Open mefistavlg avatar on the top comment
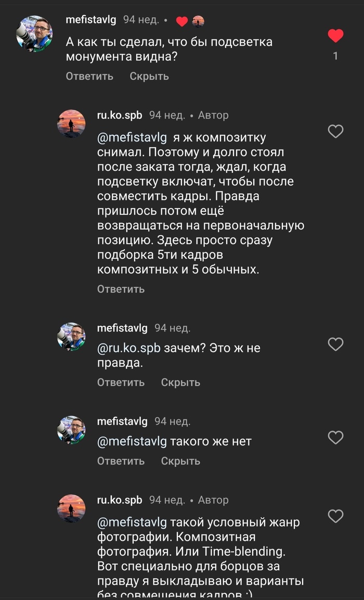 (x=35, y=33)
